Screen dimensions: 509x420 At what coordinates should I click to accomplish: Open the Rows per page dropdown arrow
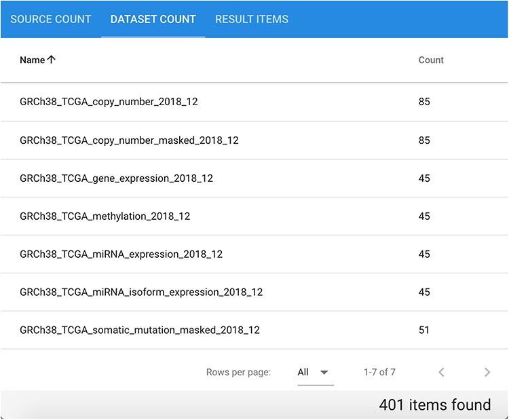324,373
